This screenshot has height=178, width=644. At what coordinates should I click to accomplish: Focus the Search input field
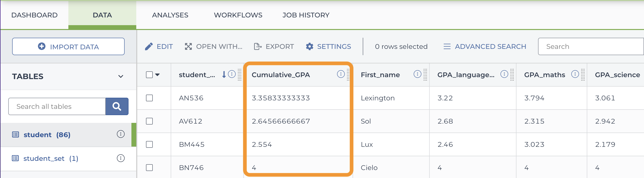(x=591, y=46)
